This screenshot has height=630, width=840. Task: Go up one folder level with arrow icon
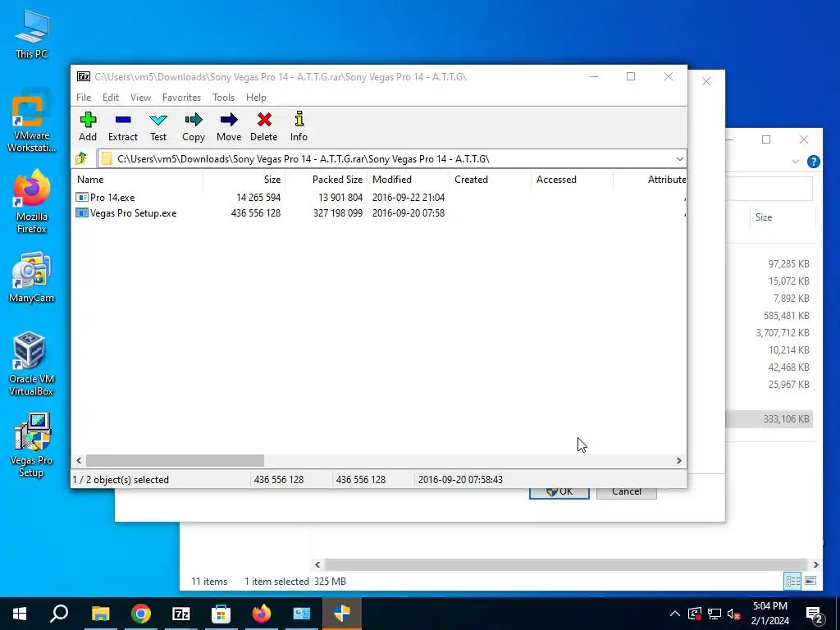81,158
